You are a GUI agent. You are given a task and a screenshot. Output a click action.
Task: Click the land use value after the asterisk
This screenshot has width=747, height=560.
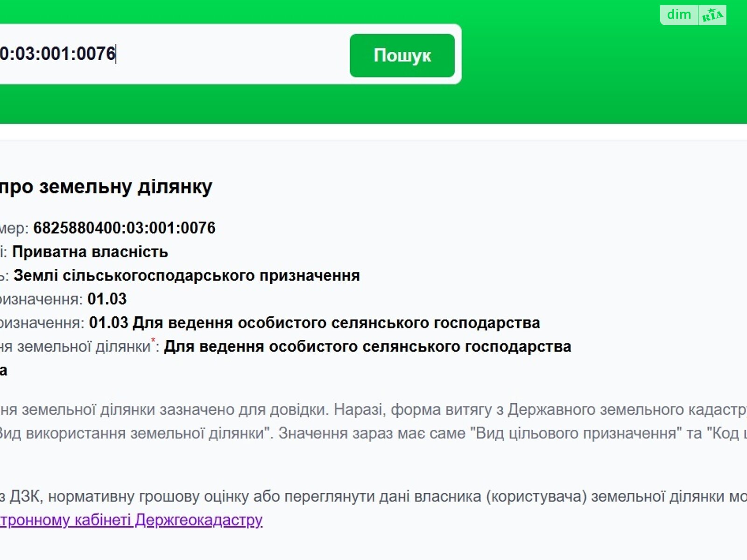pos(367,347)
